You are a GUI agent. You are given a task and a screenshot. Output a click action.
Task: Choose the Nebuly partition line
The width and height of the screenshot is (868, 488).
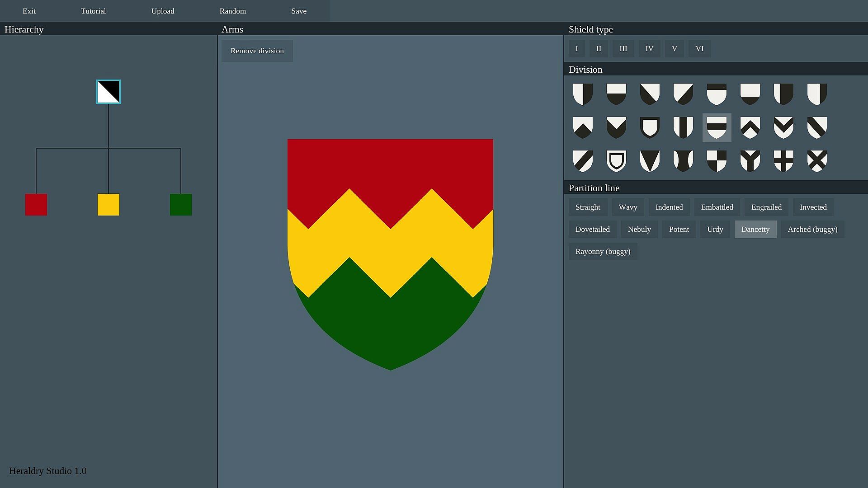click(x=639, y=230)
